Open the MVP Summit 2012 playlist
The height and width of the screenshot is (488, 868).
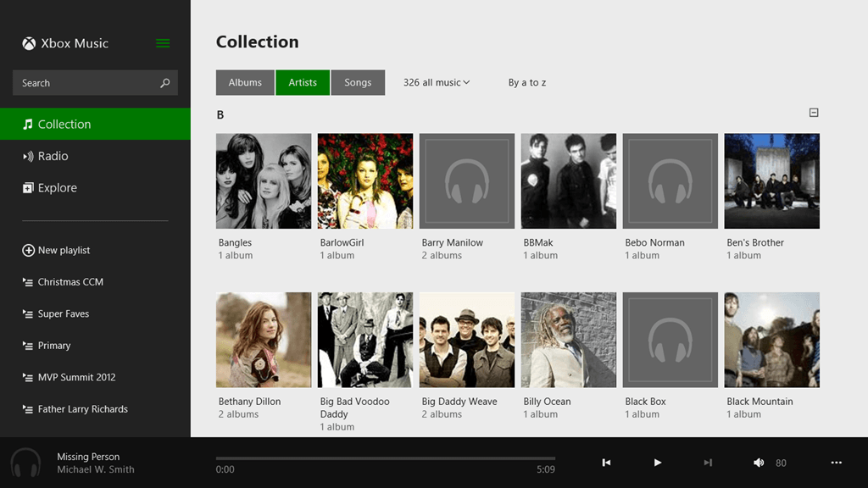click(x=76, y=378)
